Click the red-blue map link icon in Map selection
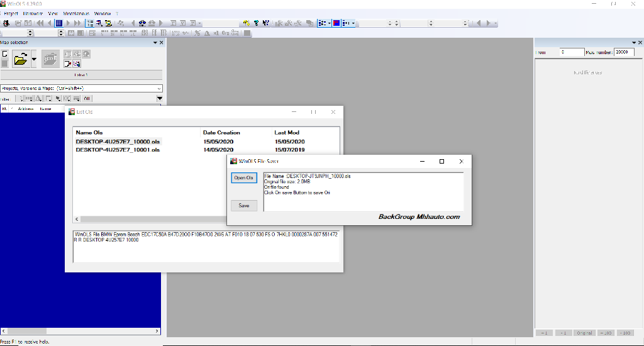 (x=77, y=64)
